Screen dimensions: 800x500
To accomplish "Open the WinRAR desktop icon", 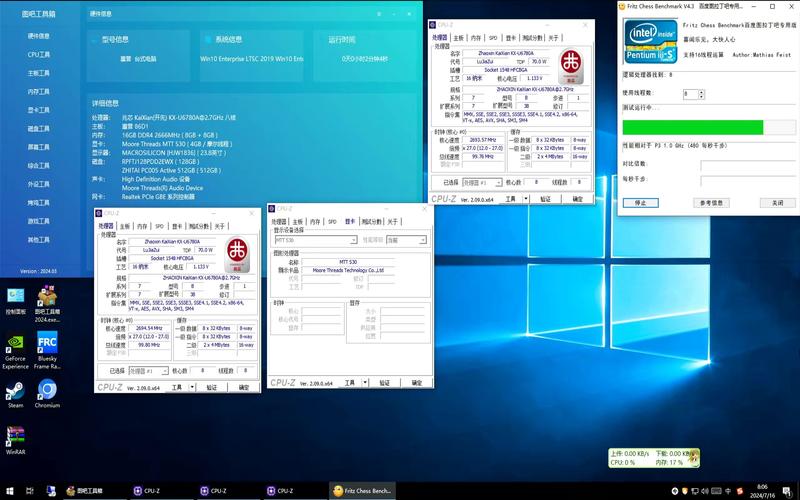I will click(15, 438).
